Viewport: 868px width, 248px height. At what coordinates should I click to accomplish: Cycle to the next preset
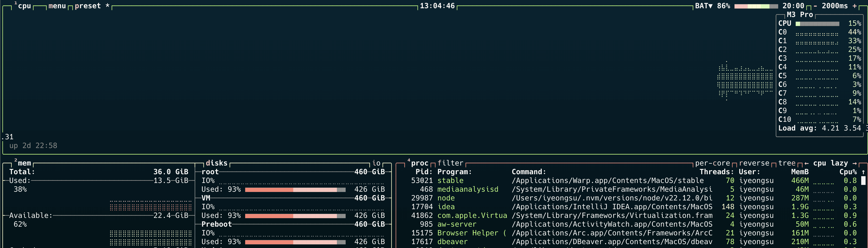pyautogui.click(x=88, y=6)
